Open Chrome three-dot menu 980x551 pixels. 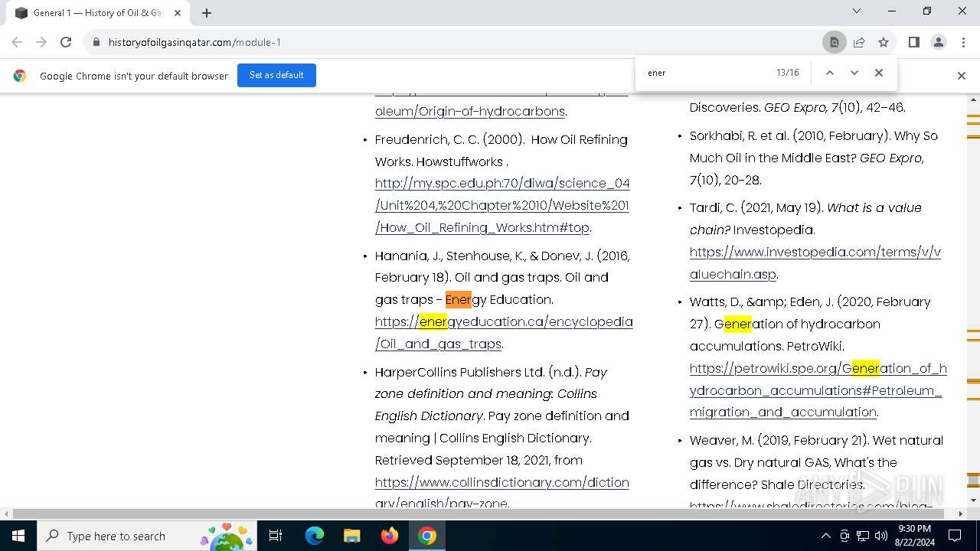(x=963, y=42)
